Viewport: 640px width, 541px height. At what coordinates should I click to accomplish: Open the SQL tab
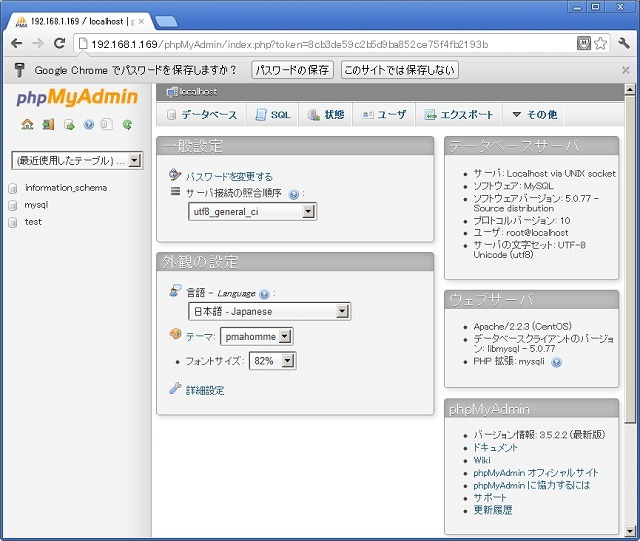pos(272,115)
